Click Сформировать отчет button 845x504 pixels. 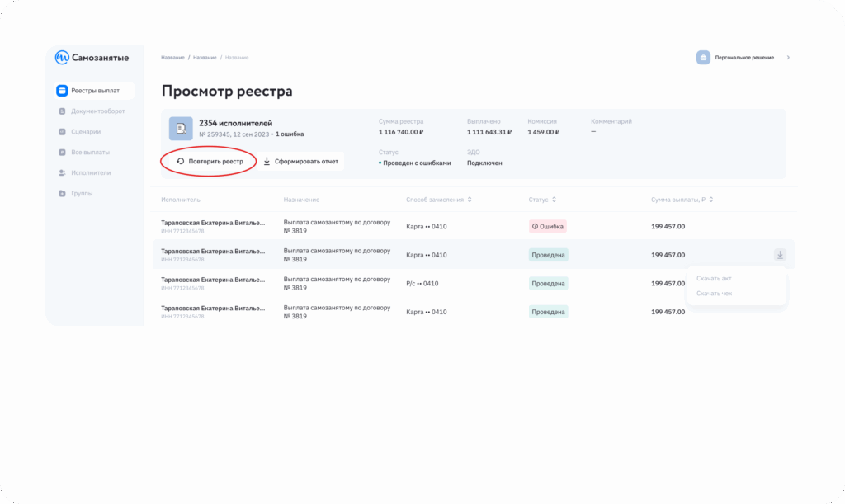coord(300,162)
